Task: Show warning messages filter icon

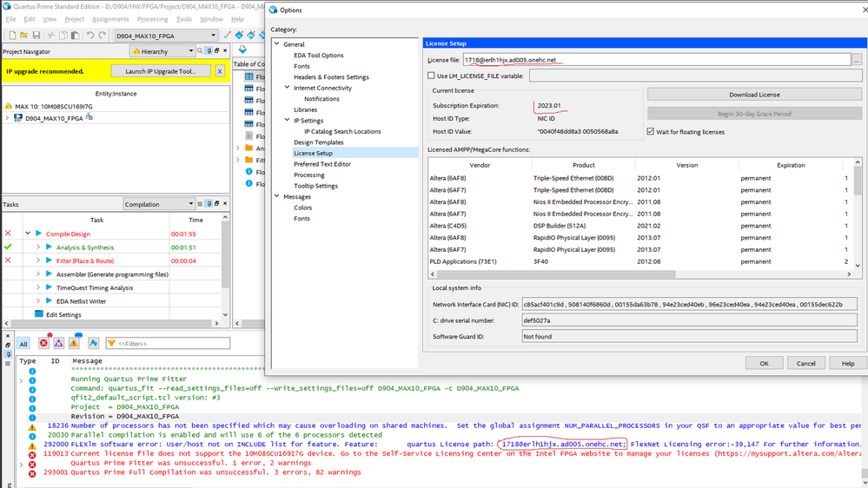Action: point(74,344)
